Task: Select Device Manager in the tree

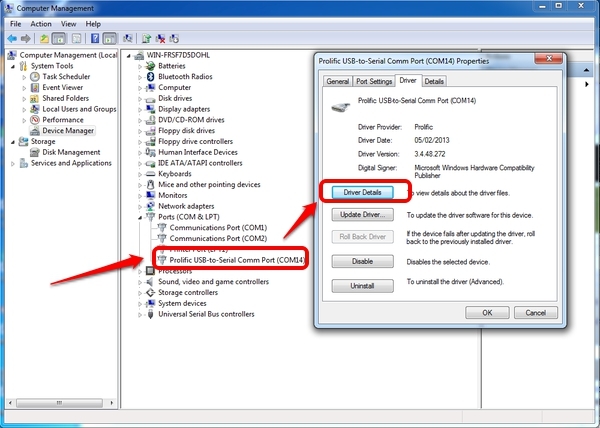Action: [x=68, y=131]
